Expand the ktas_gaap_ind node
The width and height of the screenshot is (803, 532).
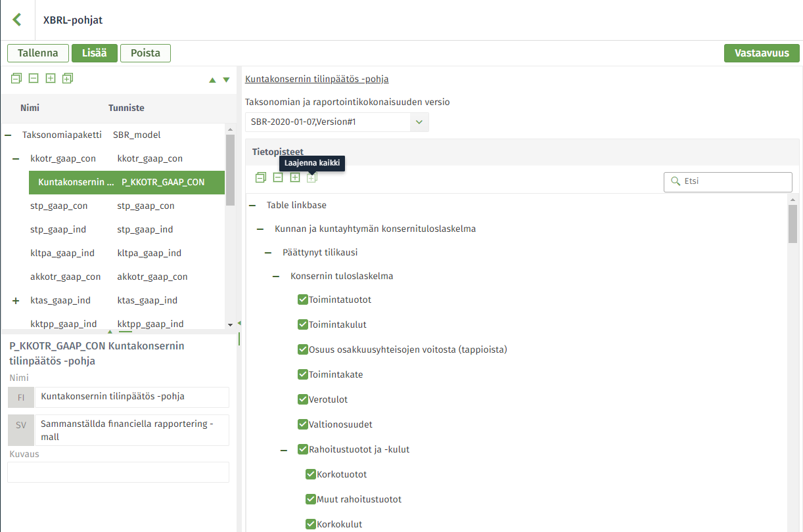pos(16,300)
